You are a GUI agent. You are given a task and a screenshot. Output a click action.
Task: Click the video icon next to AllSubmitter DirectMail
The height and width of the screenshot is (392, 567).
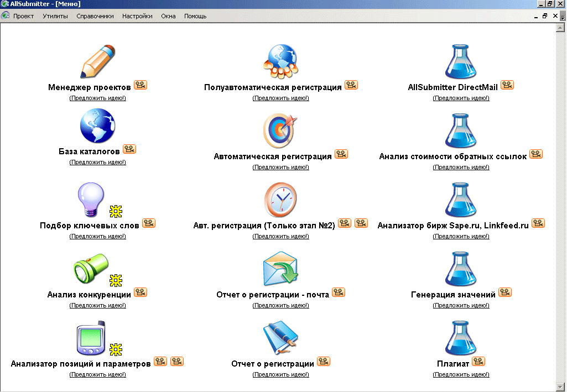point(507,85)
